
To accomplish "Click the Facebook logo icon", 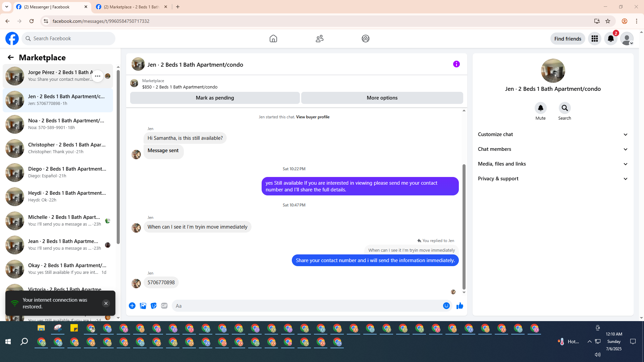I will click(x=12, y=39).
